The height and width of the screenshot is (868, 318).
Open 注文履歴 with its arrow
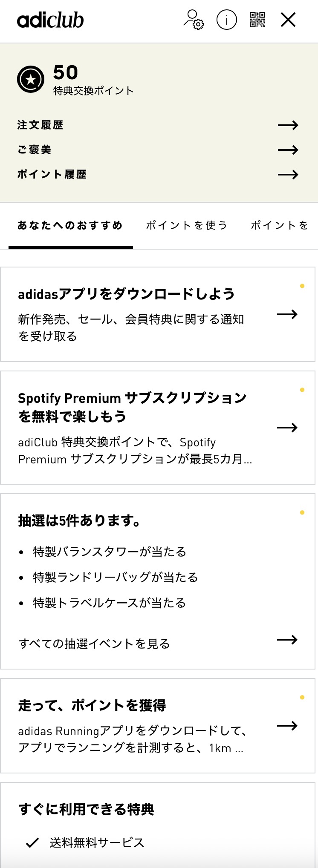point(288,125)
